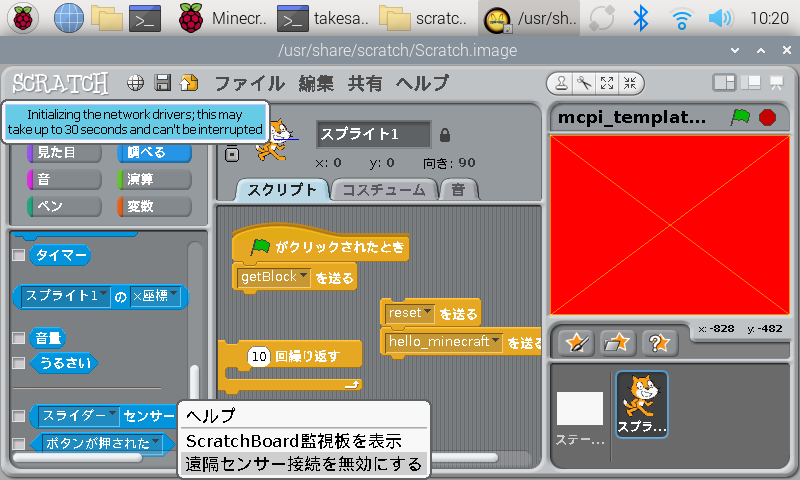
Task: Click the repeat count value 10
Action: (259, 356)
